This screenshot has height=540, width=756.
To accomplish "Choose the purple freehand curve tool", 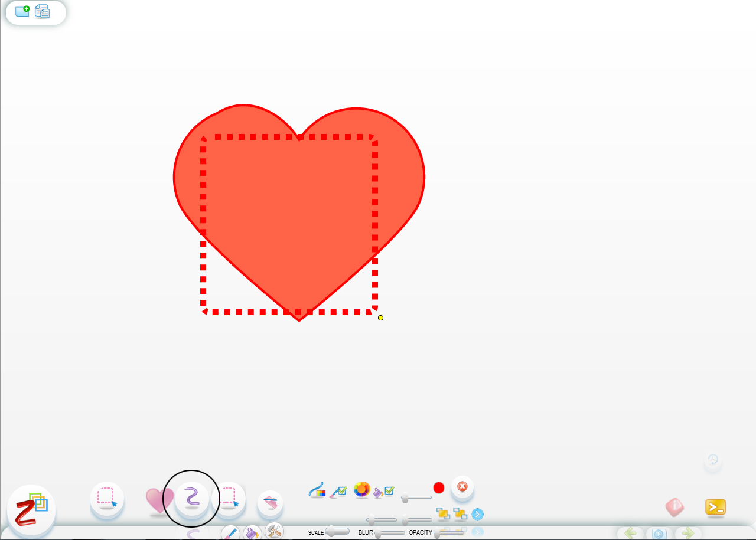I will pos(191,498).
